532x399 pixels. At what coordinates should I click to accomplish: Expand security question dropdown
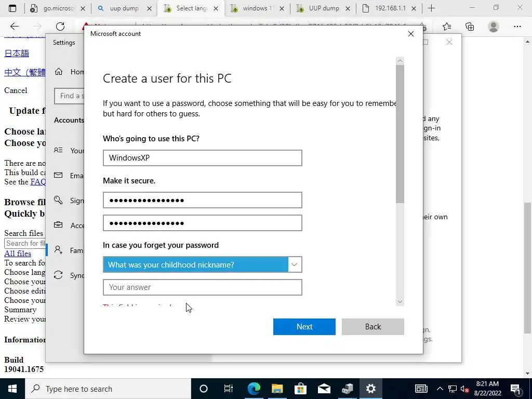pyautogui.click(x=202, y=264)
